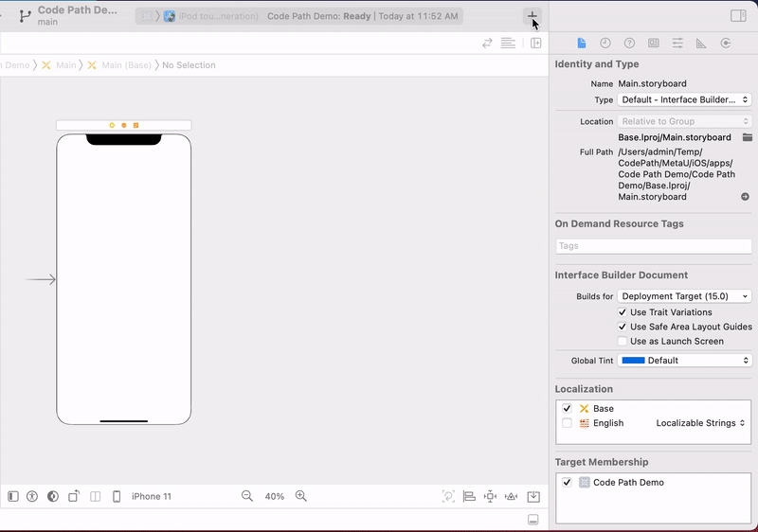Toggle Use Safe Area Layout Guides
This screenshot has width=758, height=532.
pos(623,327)
